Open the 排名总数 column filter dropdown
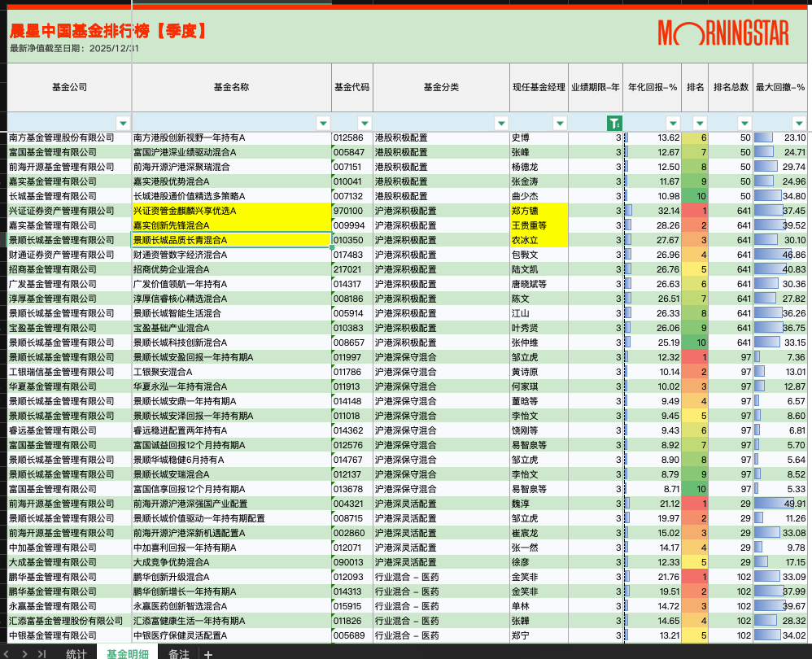 (x=744, y=123)
